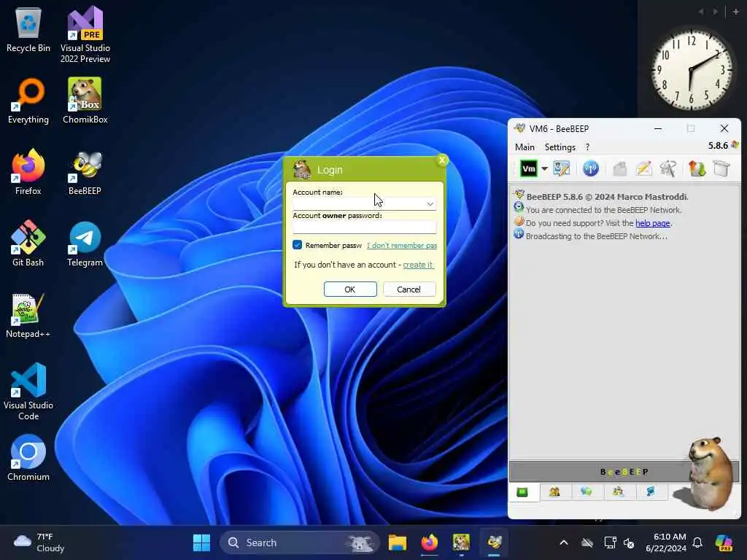Click the version 5.8.6 icon in BeeBEEP
This screenshot has width=747, height=560.
click(x=735, y=145)
